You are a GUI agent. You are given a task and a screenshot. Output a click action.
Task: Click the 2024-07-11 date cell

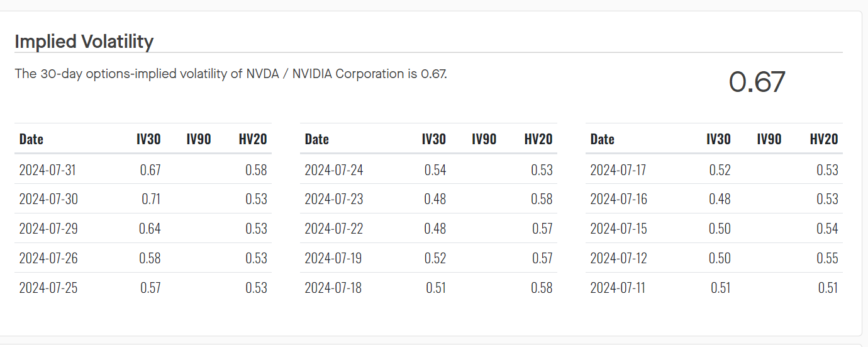pyautogui.click(x=618, y=288)
